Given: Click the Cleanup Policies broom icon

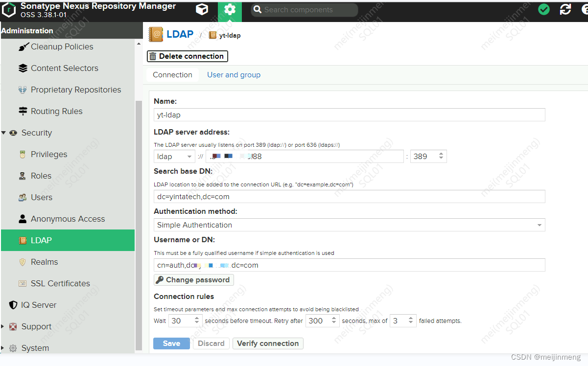Looking at the screenshot, I should click(23, 47).
